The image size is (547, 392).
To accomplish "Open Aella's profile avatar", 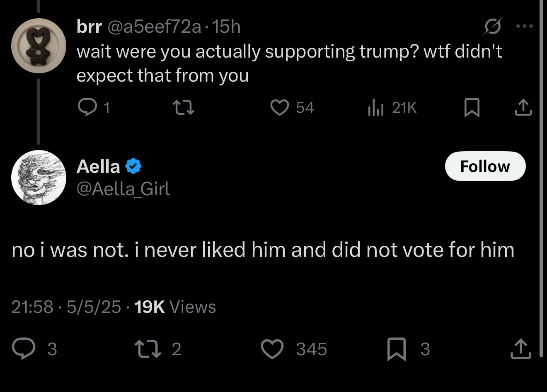I will 39,177.
